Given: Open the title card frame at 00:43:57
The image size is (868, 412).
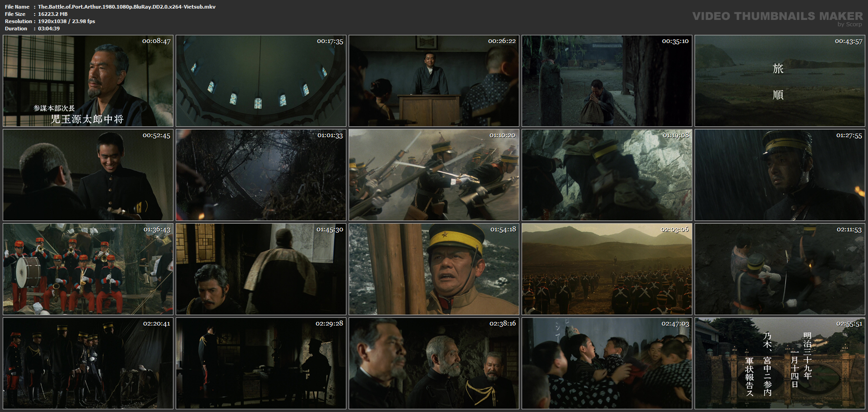Looking at the screenshot, I should (780, 81).
